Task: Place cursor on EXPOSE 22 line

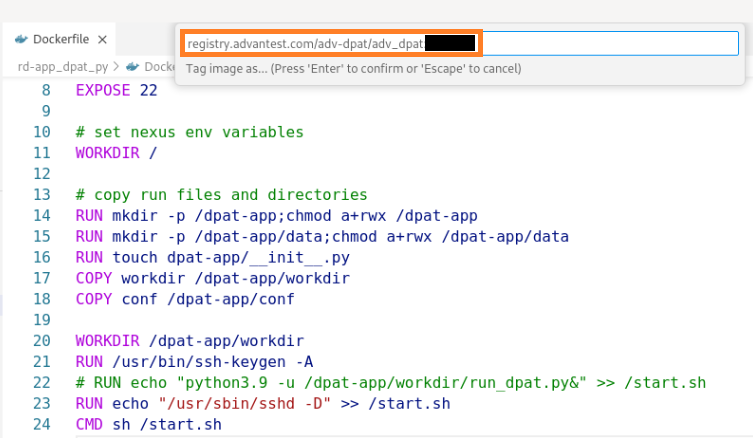Action: [116, 90]
